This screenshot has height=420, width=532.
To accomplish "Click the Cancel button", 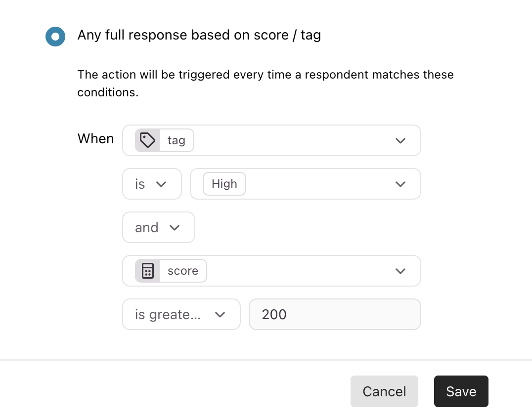I will 384,391.
